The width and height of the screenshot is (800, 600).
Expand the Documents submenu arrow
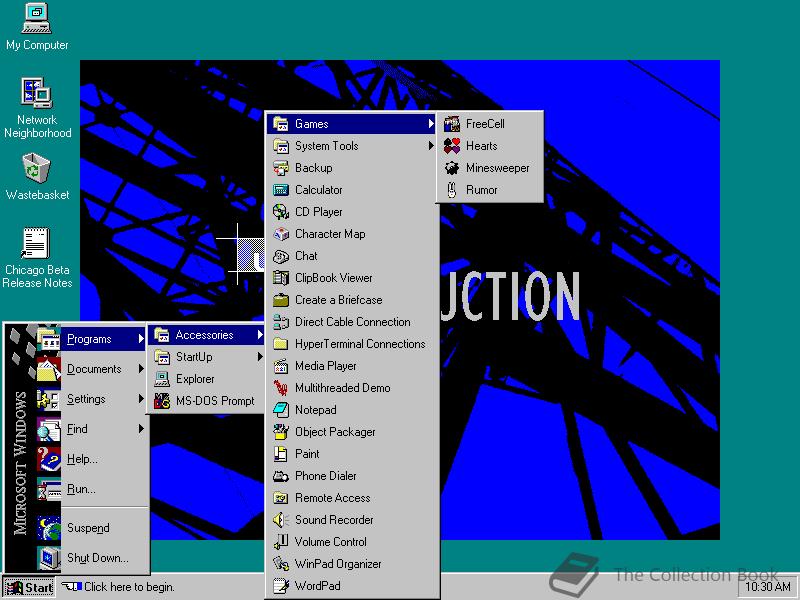[x=140, y=368]
